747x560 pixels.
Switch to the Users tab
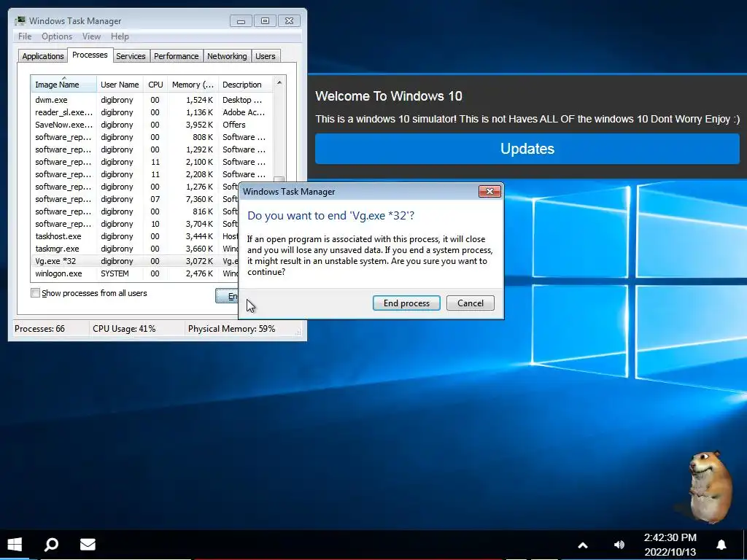tap(266, 56)
